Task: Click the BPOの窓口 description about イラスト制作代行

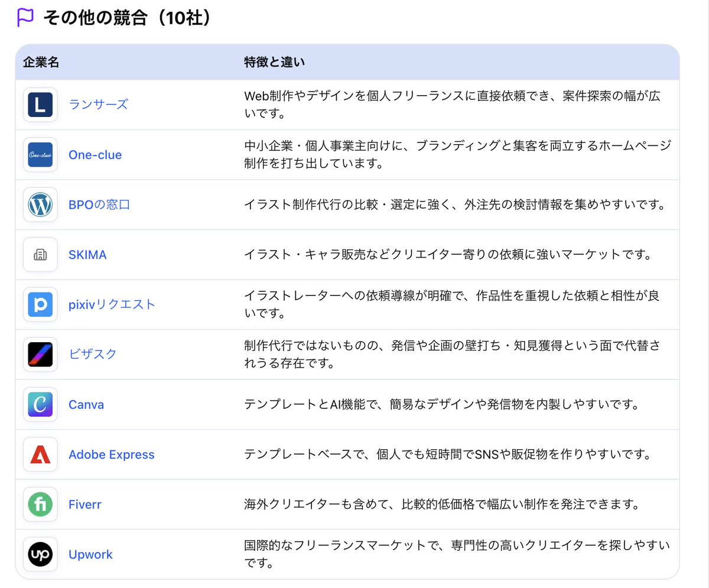Action: pyautogui.click(x=455, y=205)
